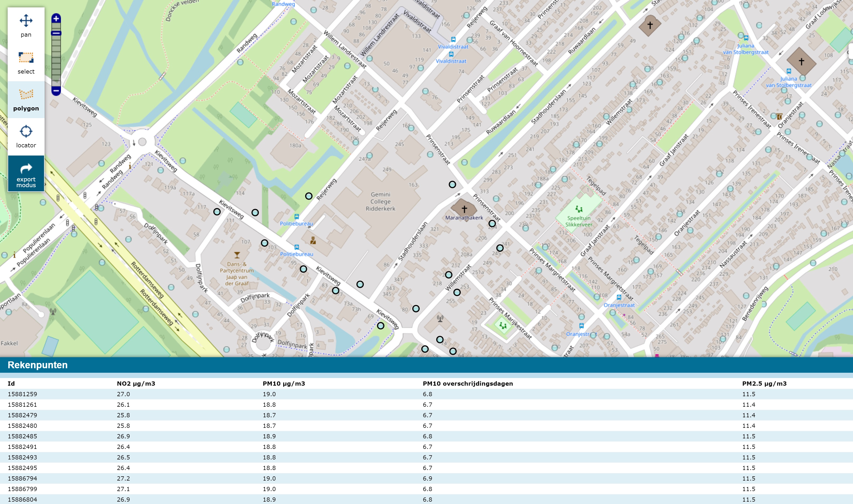Click the NO2 µg/m3 column header
Image resolution: width=853 pixels, height=504 pixels.
136,384
